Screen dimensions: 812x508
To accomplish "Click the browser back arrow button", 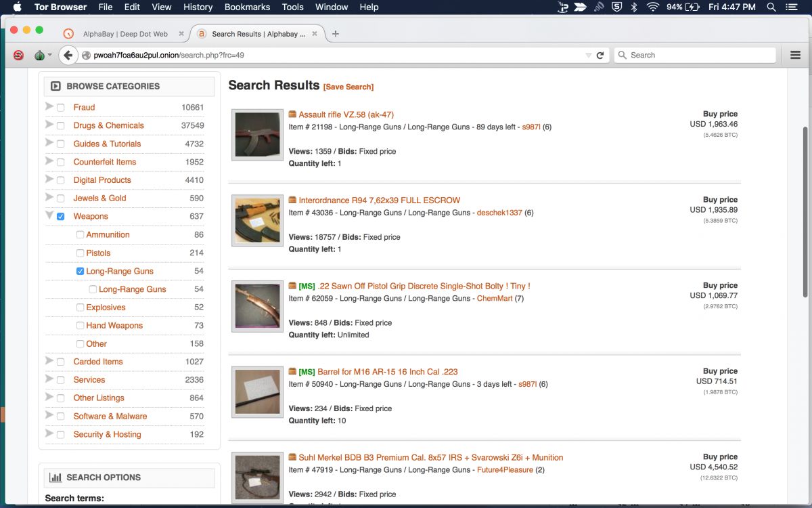I will tap(68, 56).
